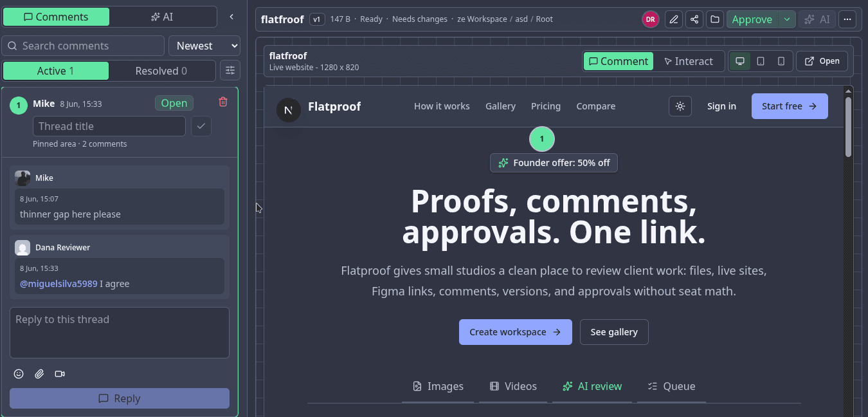
Task: Click the Flatproof N logo
Action: [288, 109]
